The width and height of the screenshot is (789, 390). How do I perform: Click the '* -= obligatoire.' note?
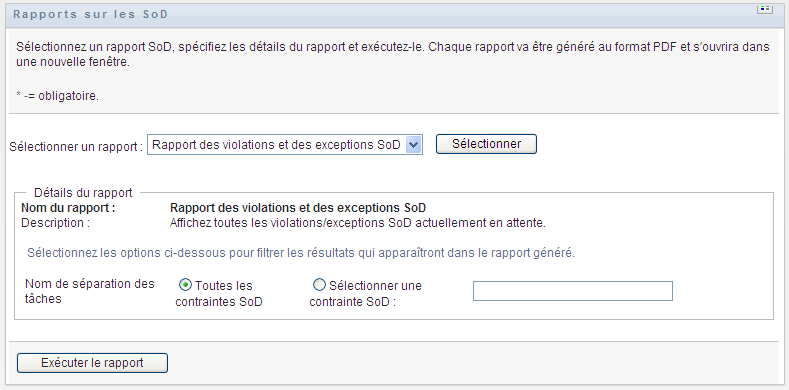pyautogui.click(x=57, y=96)
